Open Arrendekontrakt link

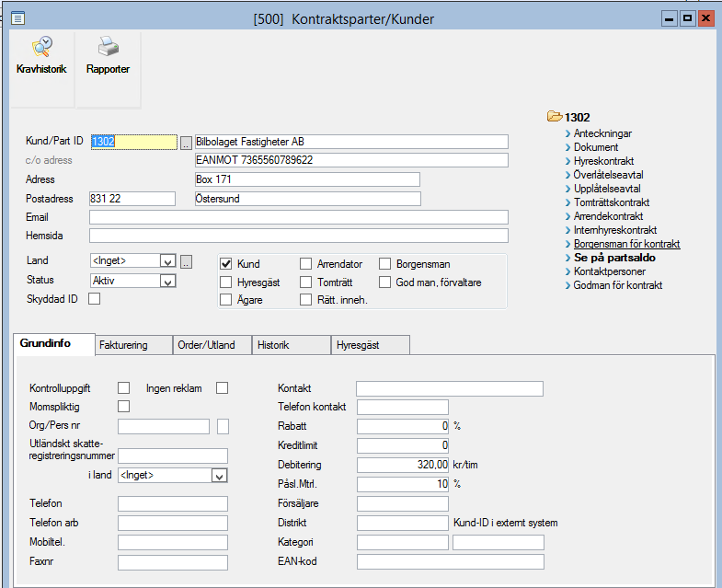[x=608, y=216]
